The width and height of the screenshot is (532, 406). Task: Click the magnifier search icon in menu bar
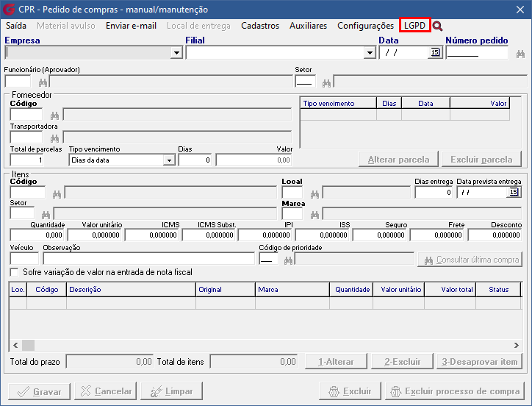(437, 26)
